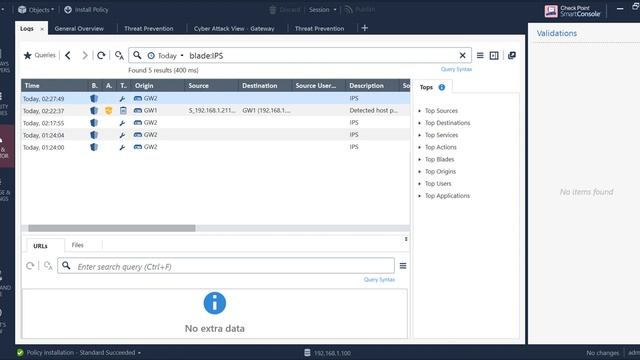Click the orange action icon in the GW1 row
Viewport: 640px width, 360px height.
[x=109, y=111]
